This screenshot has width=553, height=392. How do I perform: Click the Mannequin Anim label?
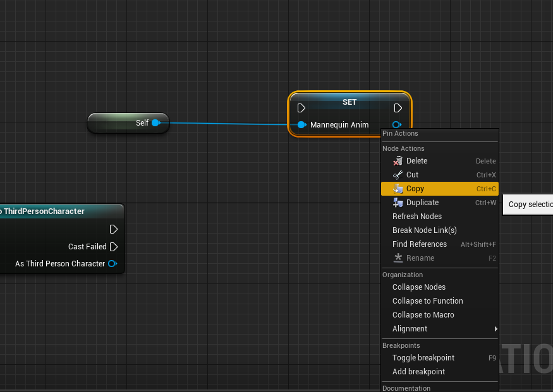[x=339, y=125]
